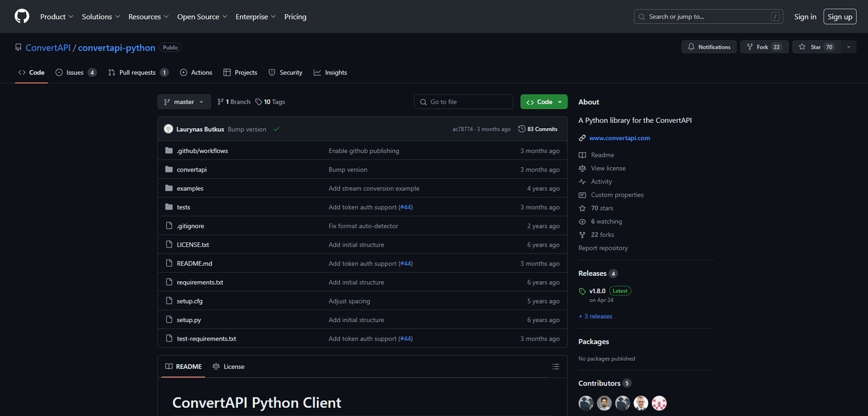868x416 pixels.
Task: Open the 22 forks link
Action: pyautogui.click(x=602, y=235)
